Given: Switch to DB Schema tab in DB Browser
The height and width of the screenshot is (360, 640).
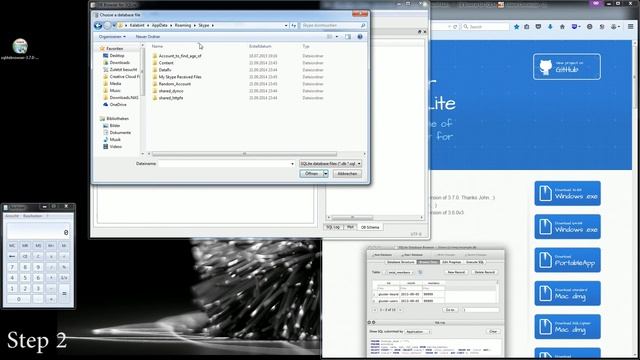Looking at the screenshot, I should pos(370,227).
